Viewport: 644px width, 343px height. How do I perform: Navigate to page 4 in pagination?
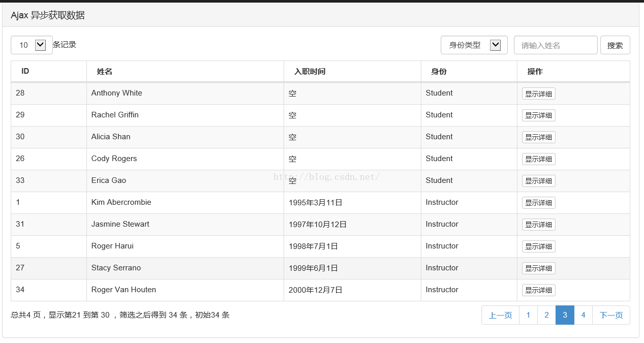coord(583,315)
